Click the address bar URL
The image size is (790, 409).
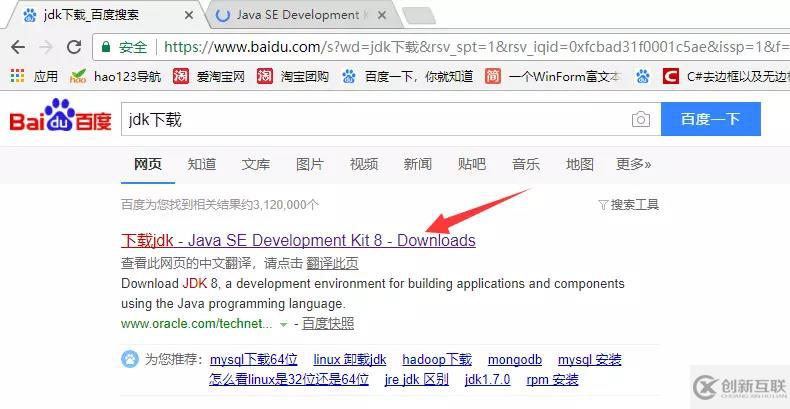(476, 47)
